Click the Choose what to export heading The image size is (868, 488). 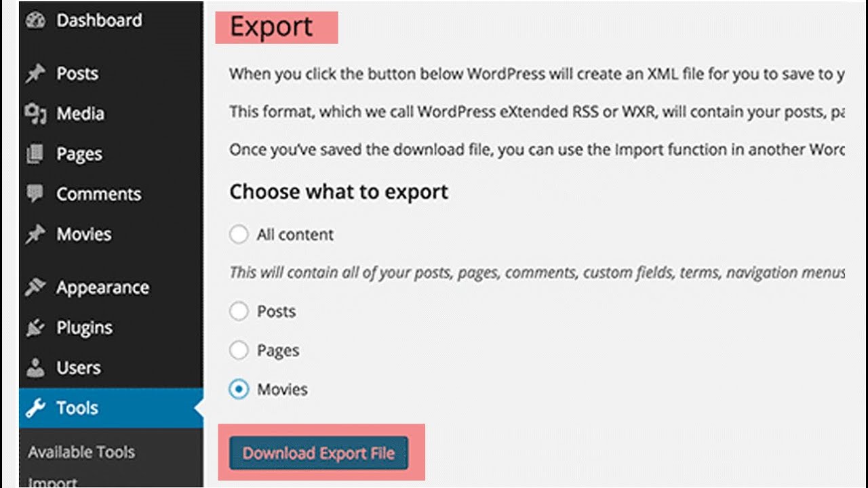(x=339, y=192)
